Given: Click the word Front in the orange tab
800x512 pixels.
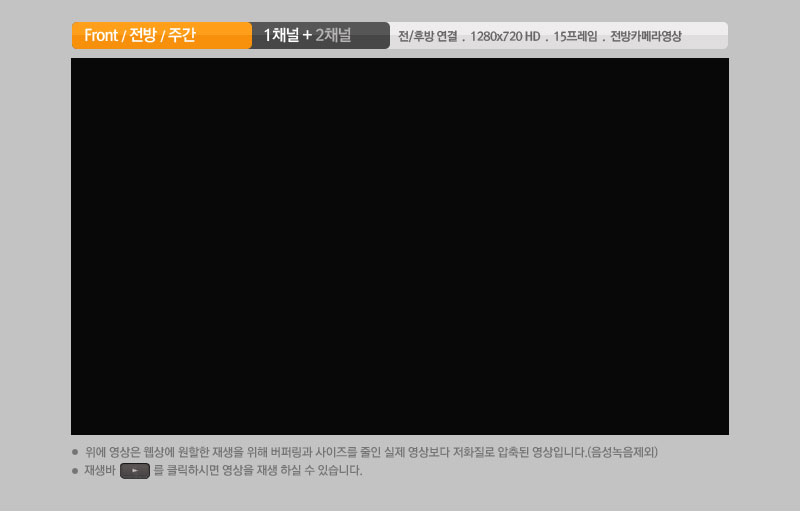Looking at the screenshot, I should click(x=101, y=36).
